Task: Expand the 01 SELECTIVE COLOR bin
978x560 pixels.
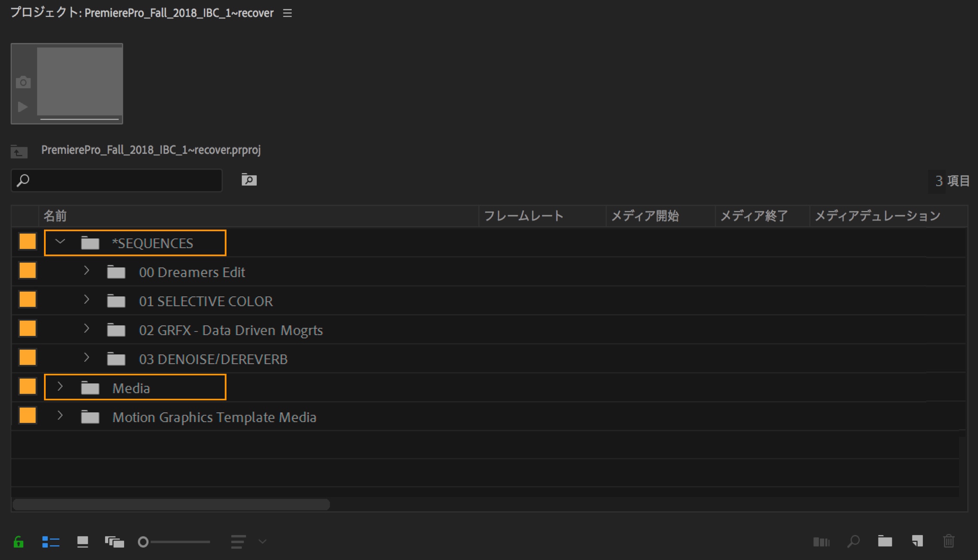Action: (86, 300)
